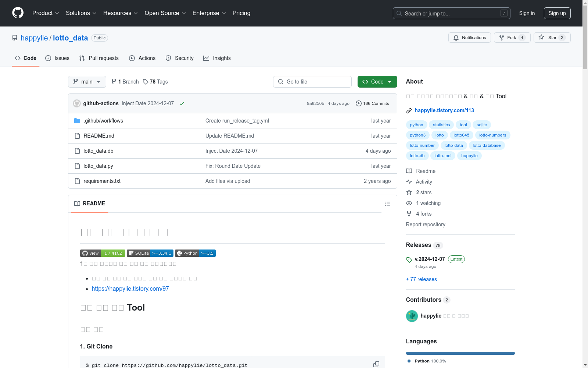The image size is (588, 368).
Task: Click the sqlite topic tag
Action: click(482, 125)
